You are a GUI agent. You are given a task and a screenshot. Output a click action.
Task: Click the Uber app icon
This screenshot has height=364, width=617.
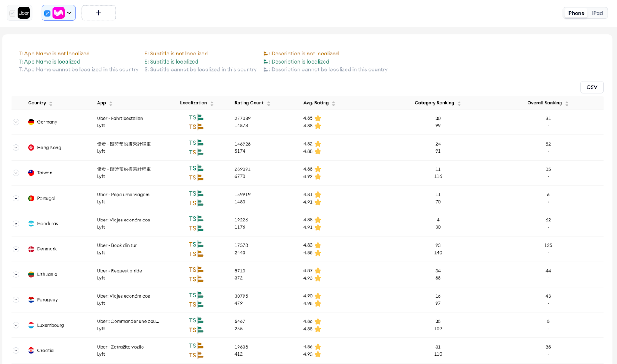point(24,13)
